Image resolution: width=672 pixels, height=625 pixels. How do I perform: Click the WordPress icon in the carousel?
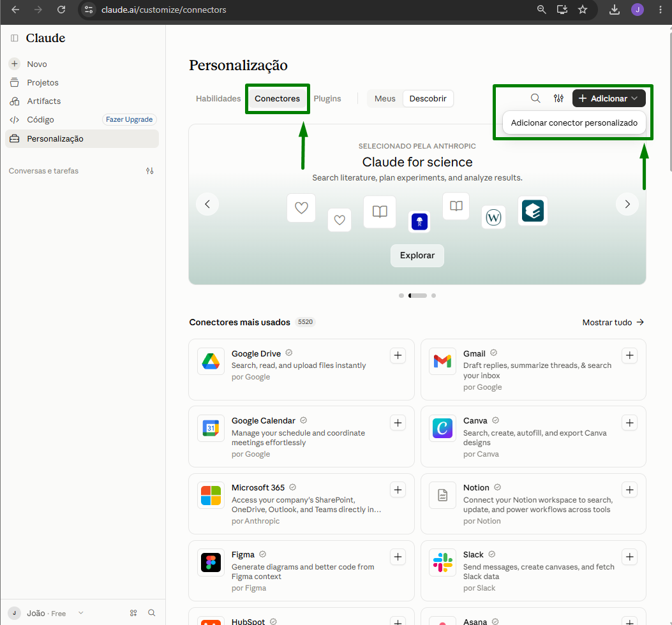[x=493, y=217]
